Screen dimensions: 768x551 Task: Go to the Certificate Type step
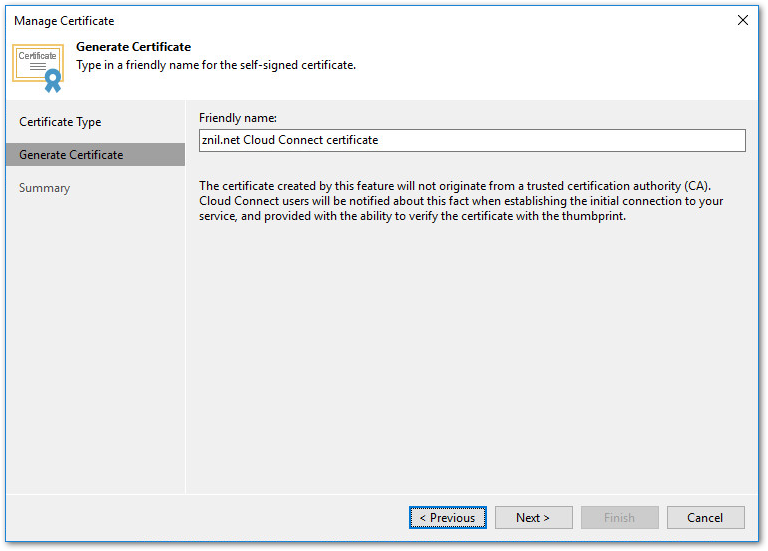(x=60, y=122)
